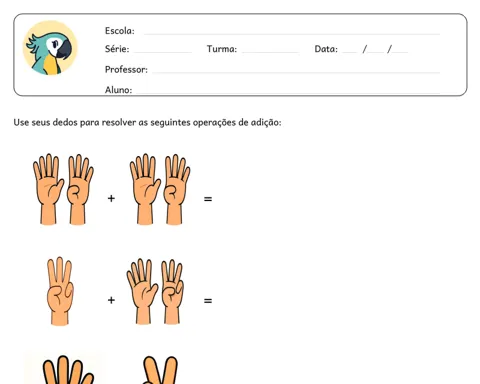Click the Professor name line

click(x=296, y=72)
